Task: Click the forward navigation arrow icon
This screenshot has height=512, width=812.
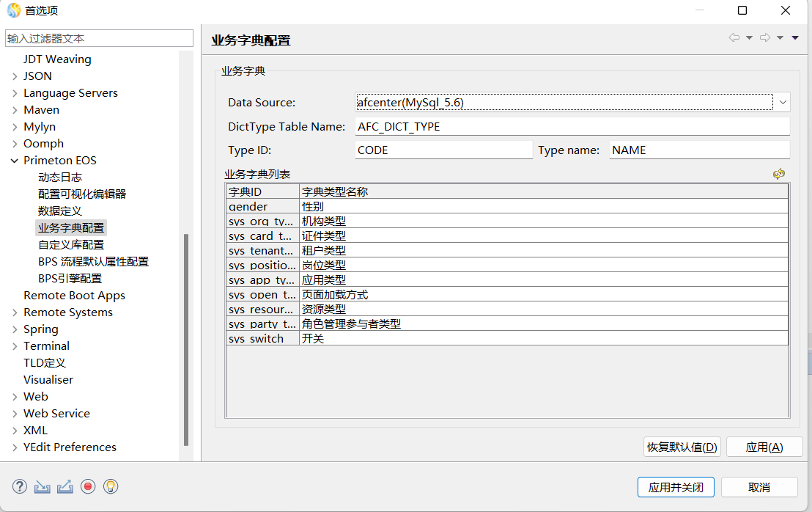Action: 764,38
